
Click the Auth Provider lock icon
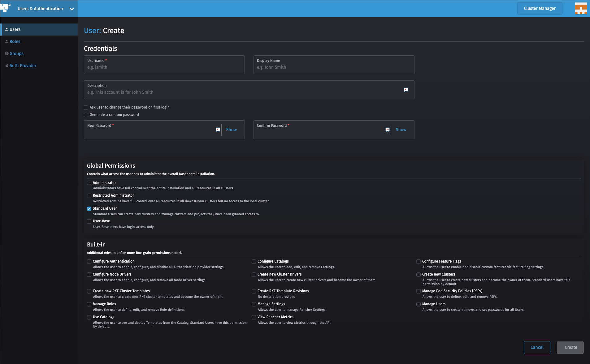pos(7,66)
